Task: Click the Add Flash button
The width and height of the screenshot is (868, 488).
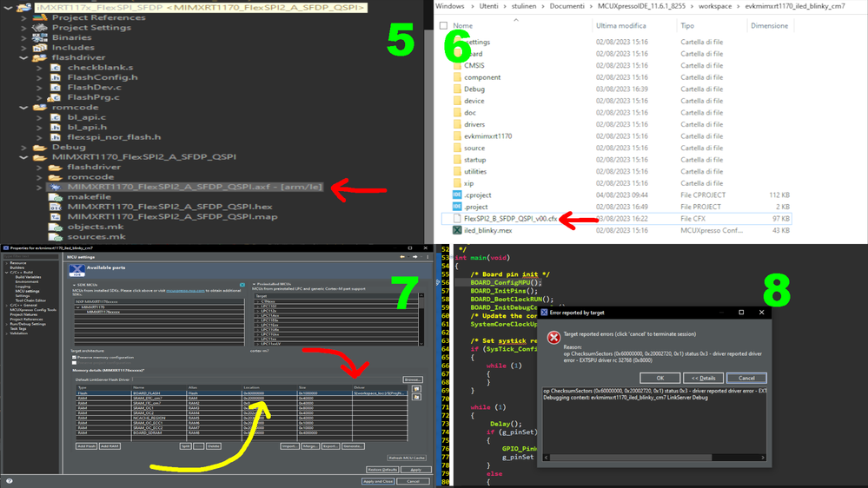Action: tap(86, 446)
